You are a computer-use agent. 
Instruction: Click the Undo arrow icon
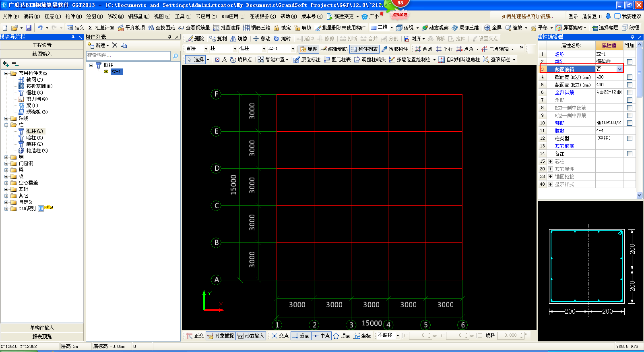tap(40, 28)
